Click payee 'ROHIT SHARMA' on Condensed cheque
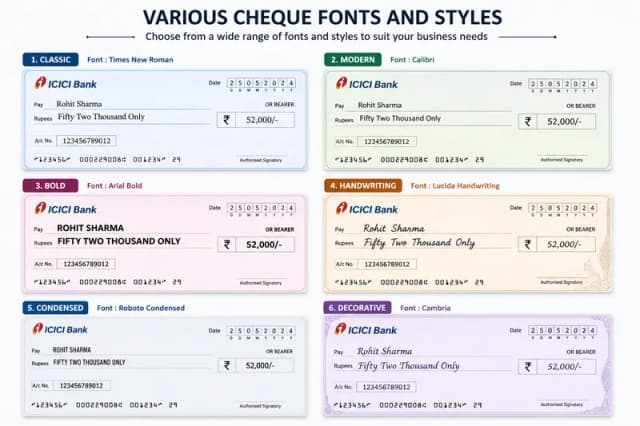Viewport: 640px width, 426px height. pos(72,350)
